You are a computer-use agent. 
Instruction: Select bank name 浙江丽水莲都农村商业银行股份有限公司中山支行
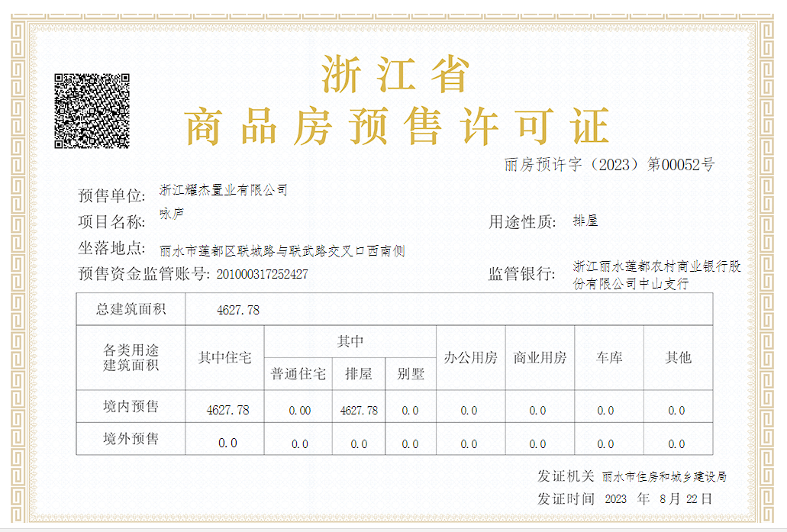pos(656,275)
